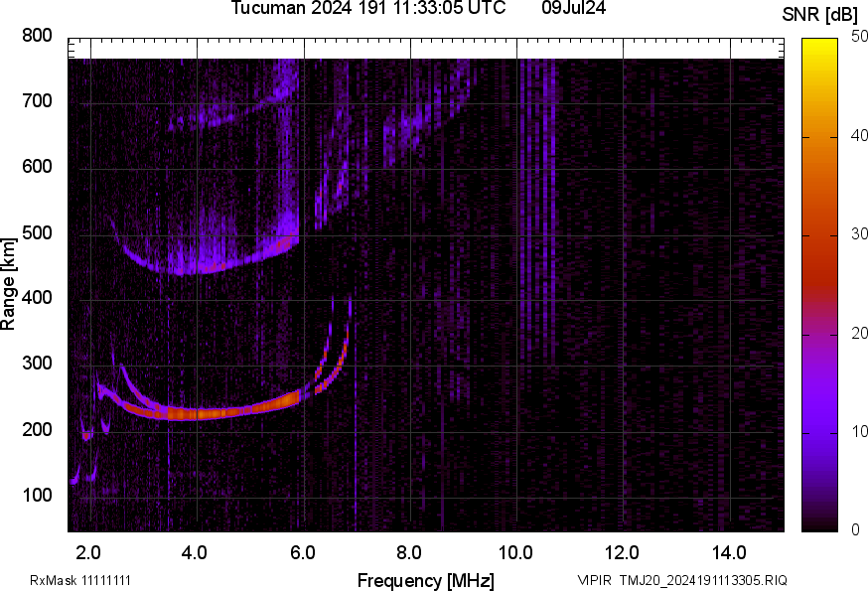The height and width of the screenshot is (591, 868).
Task: Click the frequency tick label '8.0'
Action: click(x=408, y=553)
